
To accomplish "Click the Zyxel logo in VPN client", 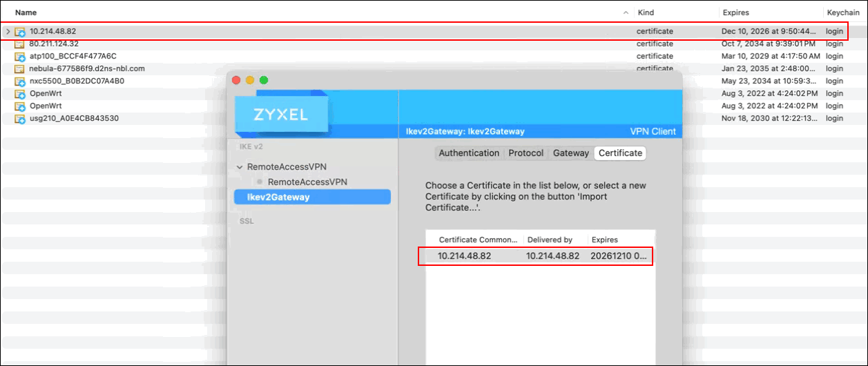I will (280, 115).
